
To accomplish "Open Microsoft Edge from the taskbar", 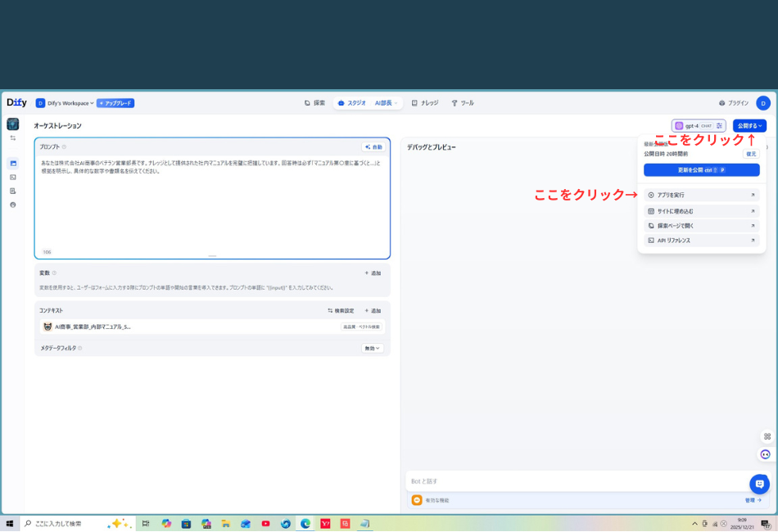I will (305, 524).
